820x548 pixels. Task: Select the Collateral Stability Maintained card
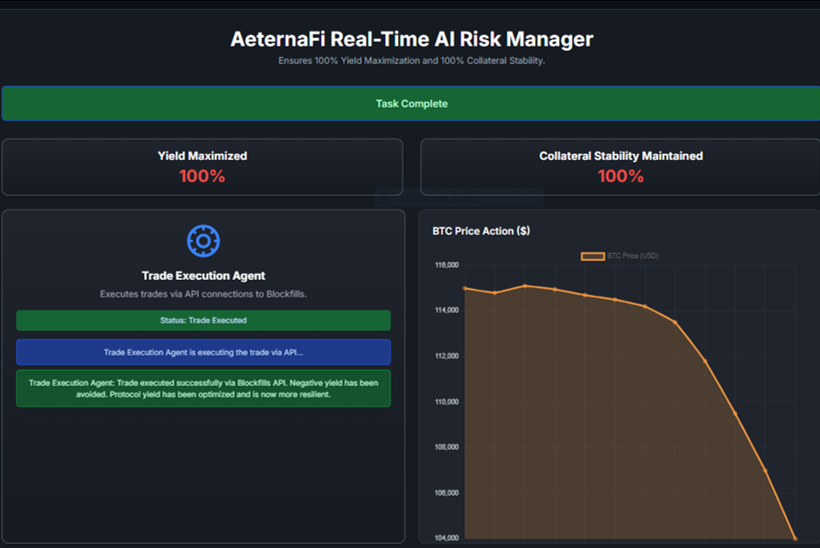621,167
